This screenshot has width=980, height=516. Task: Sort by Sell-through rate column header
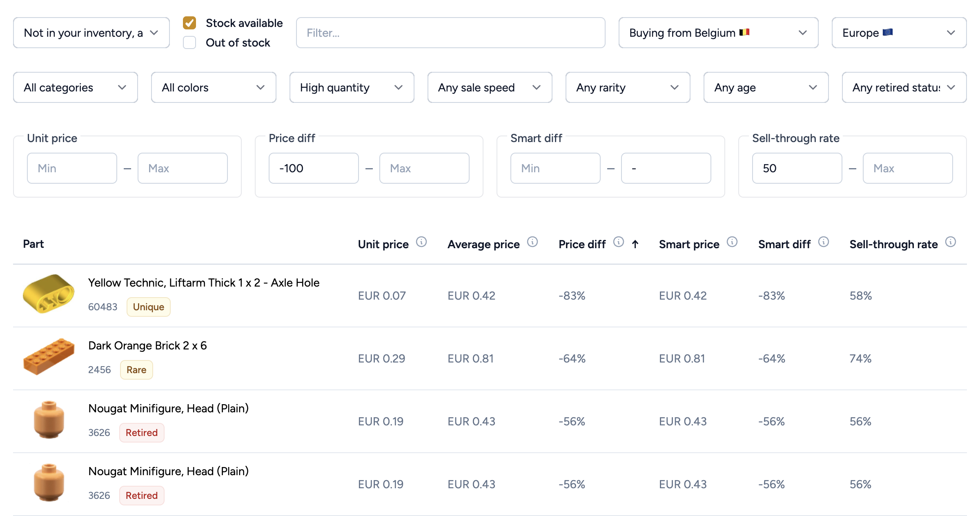pos(893,244)
